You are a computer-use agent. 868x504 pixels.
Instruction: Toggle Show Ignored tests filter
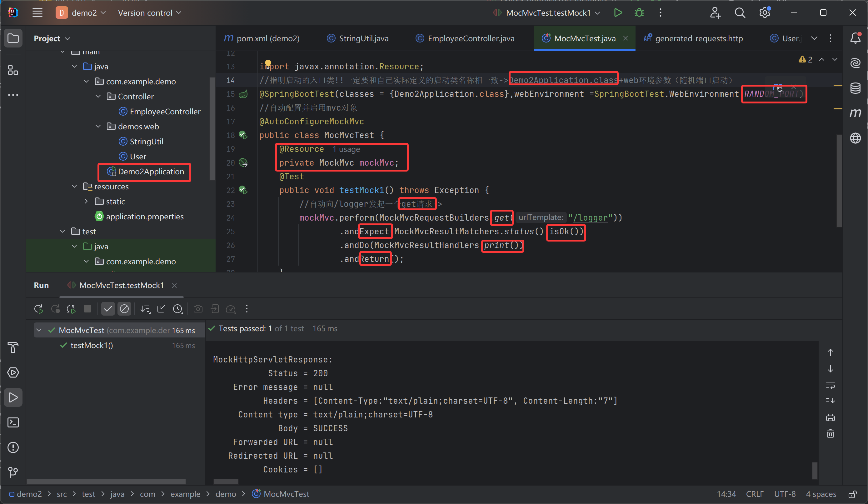tap(124, 309)
